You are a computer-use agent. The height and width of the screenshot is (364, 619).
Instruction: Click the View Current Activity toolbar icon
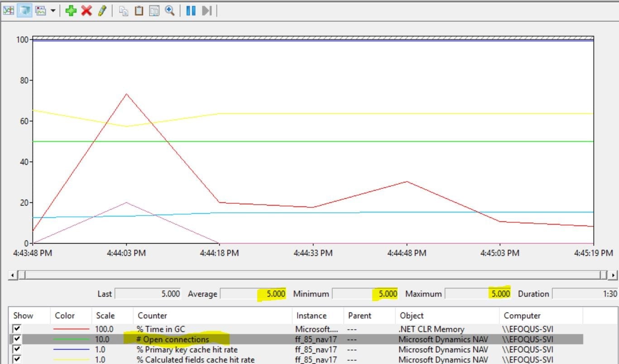(9, 10)
